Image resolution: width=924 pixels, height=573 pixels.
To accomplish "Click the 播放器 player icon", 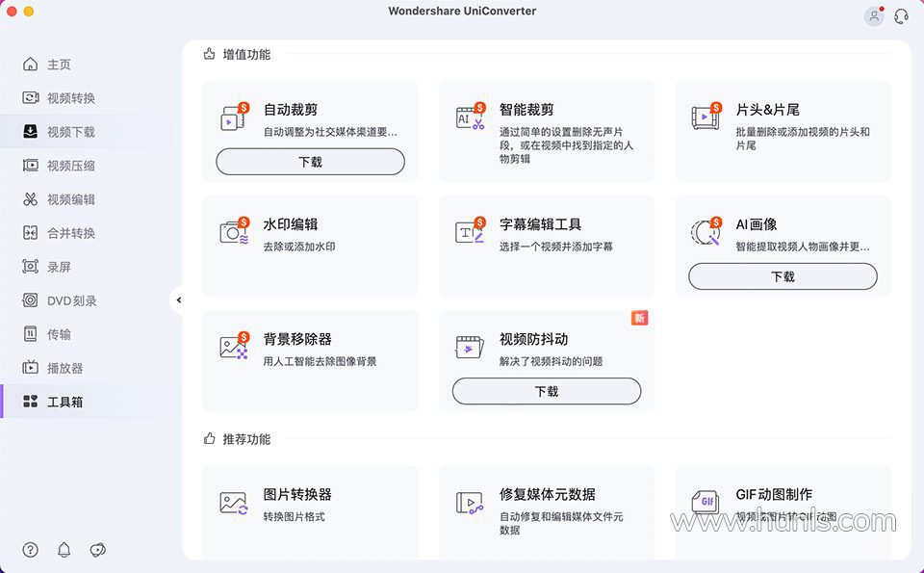I will pyautogui.click(x=30, y=368).
